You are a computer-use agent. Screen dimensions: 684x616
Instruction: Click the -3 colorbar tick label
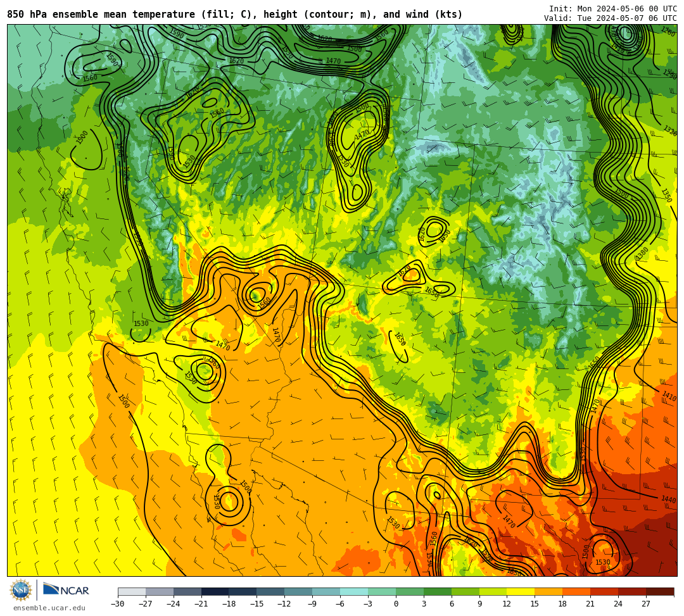(368, 604)
